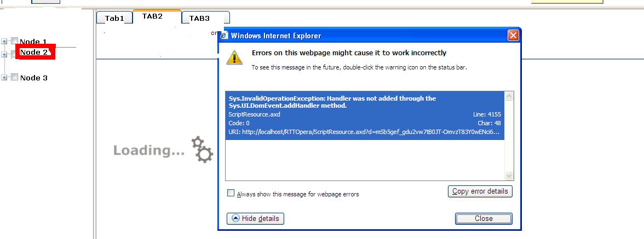The image size is (644, 239).
Task: Switch to the Tab1 tab
Action: (114, 18)
